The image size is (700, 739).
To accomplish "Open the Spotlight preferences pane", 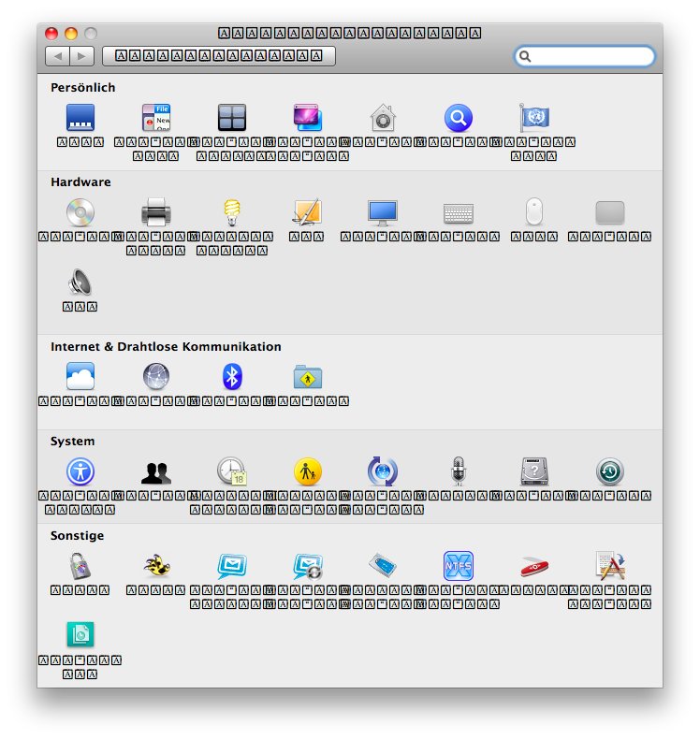I will pos(459,118).
